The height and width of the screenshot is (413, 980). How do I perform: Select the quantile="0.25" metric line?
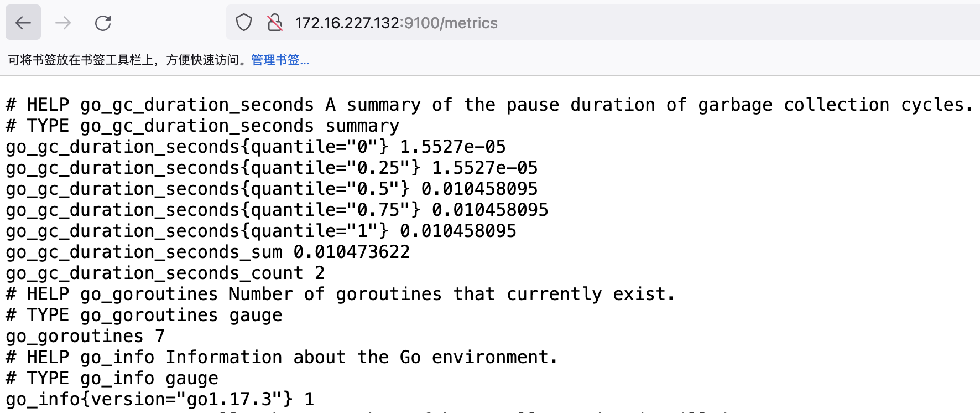point(272,168)
